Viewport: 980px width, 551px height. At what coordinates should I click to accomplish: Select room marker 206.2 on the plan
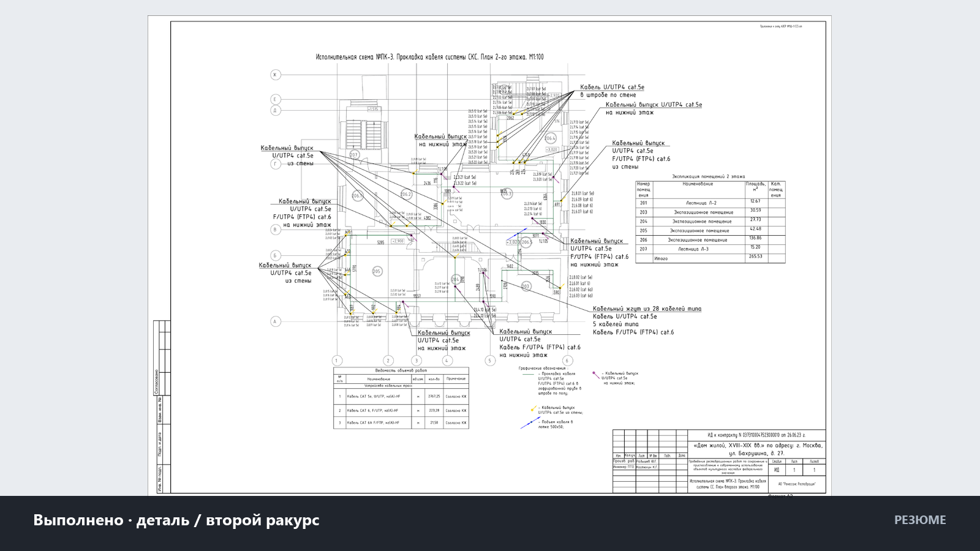click(406, 195)
